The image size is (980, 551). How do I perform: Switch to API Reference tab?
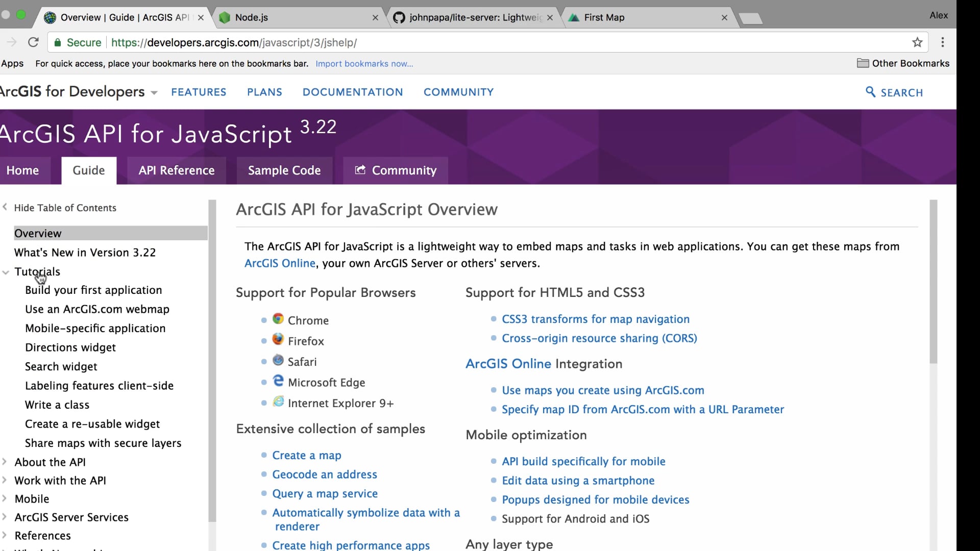pyautogui.click(x=177, y=170)
